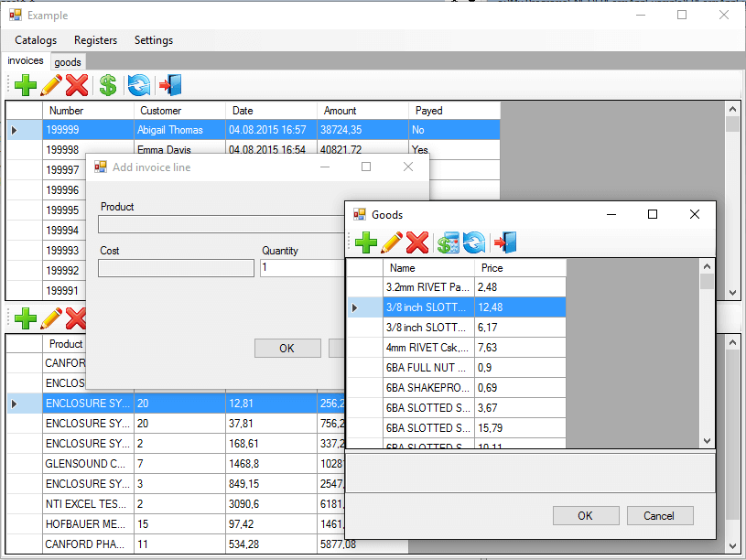Edit the selected invoice line with the pencil icon
The width and height of the screenshot is (746, 560).
[x=50, y=319]
